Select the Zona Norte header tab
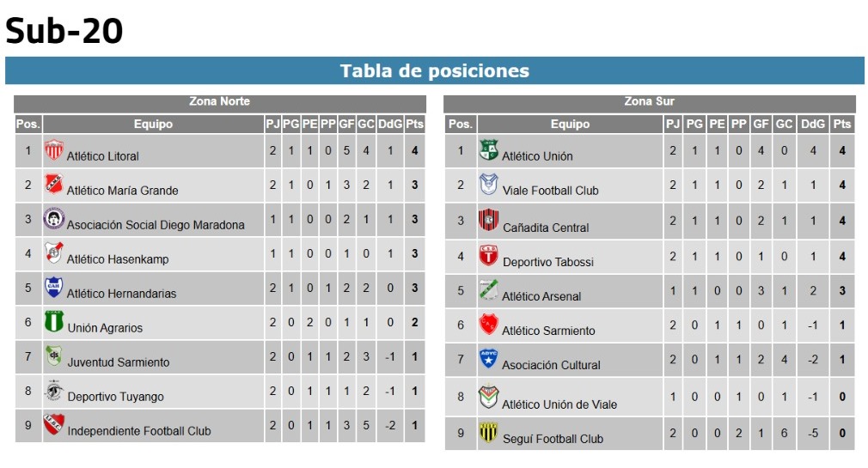This screenshot has width=868, height=468. coord(220,102)
